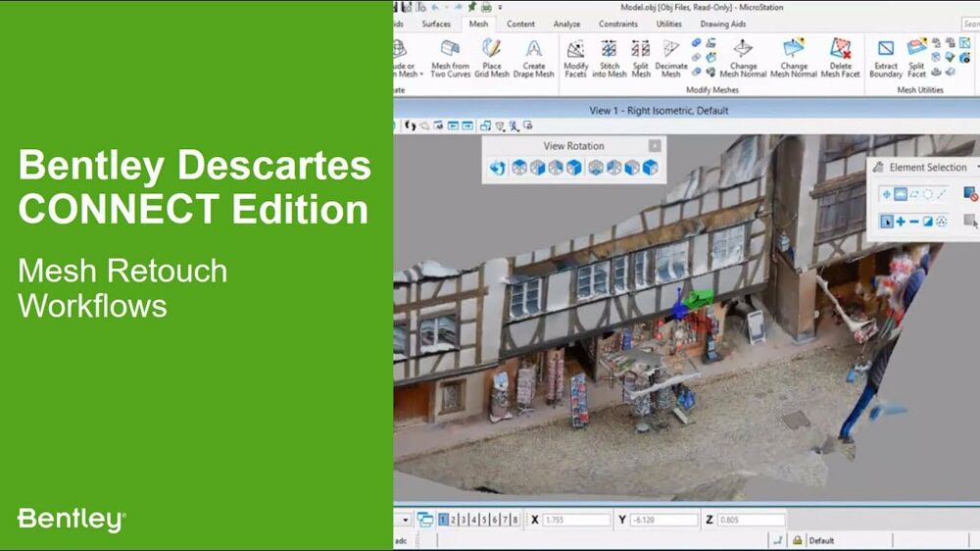Viewport: 980px width, 551px height.
Task: Select the last blue cube in View Rotation
Action: tap(651, 168)
